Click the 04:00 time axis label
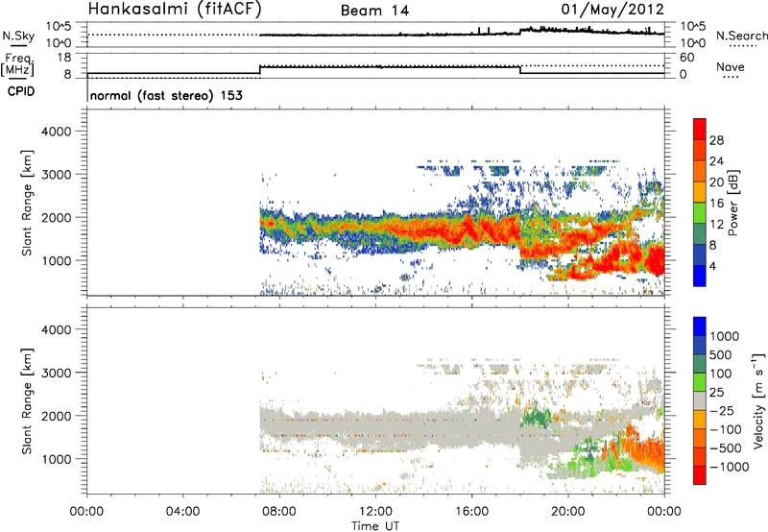The height and width of the screenshot is (532, 768). (x=183, y=512)
